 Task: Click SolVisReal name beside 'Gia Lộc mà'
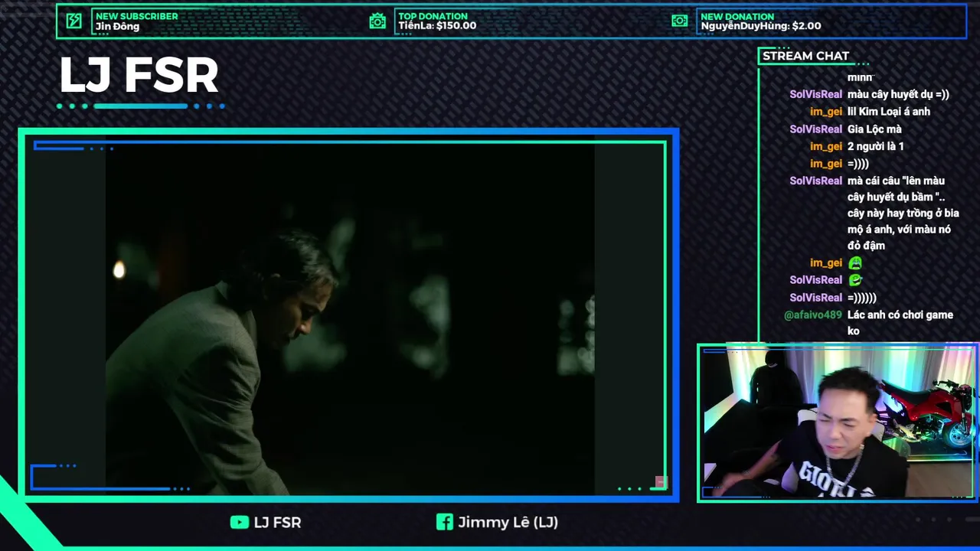pyautogui.click(x=815, y=129)
